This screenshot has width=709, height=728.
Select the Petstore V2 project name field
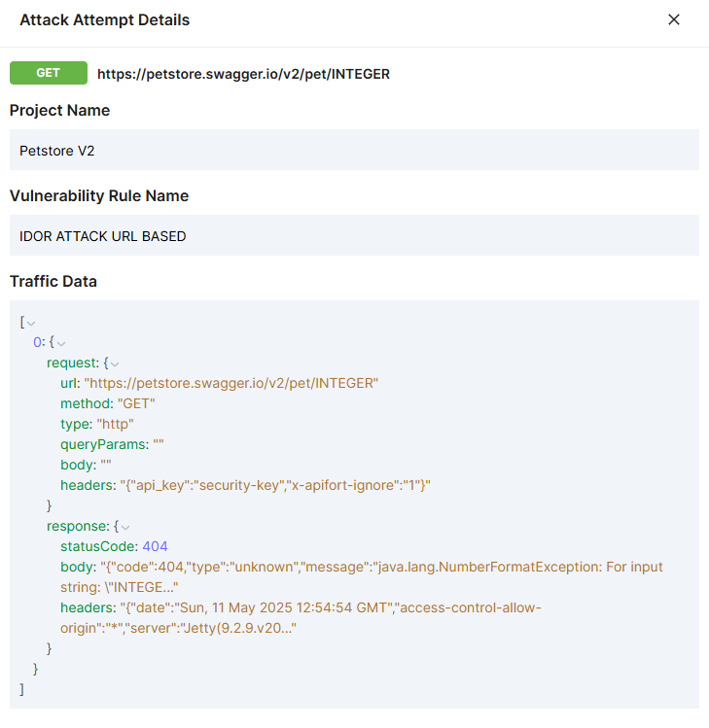pos(354,151)
